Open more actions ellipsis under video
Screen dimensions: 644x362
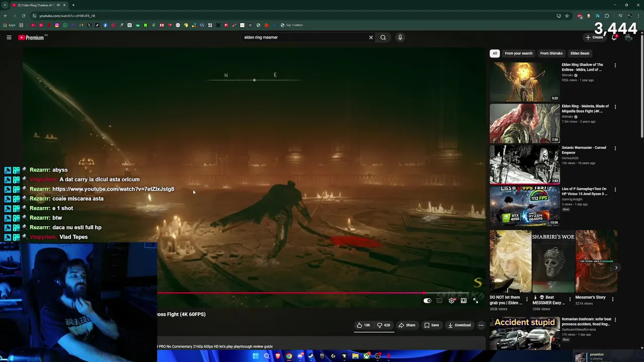click(481, 325)
